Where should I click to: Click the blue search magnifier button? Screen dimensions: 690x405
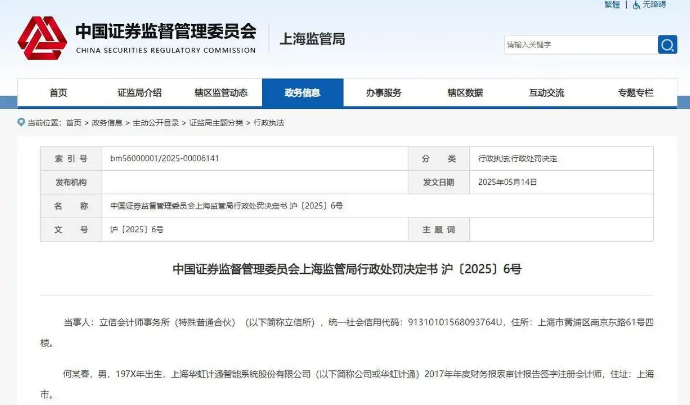tap(667, 44)
